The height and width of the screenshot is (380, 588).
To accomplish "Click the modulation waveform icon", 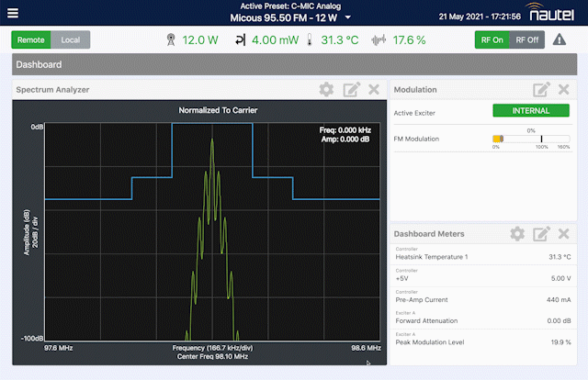I will point(379,39).
